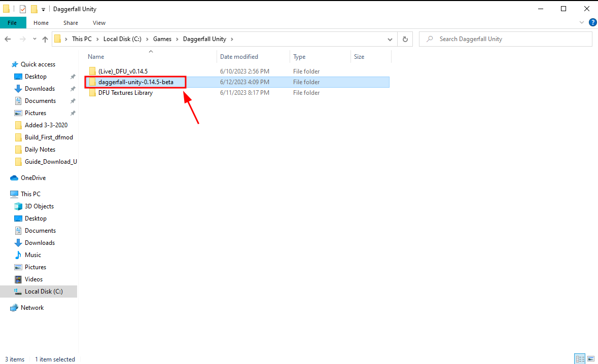Go up one folder level
This screenshot has height=364, width=598.
tap(45, 39)
